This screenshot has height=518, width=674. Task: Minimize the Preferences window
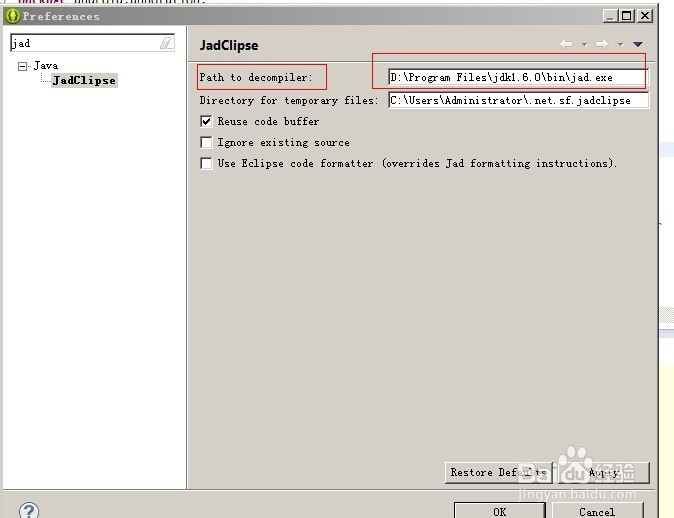pos(610,16)
